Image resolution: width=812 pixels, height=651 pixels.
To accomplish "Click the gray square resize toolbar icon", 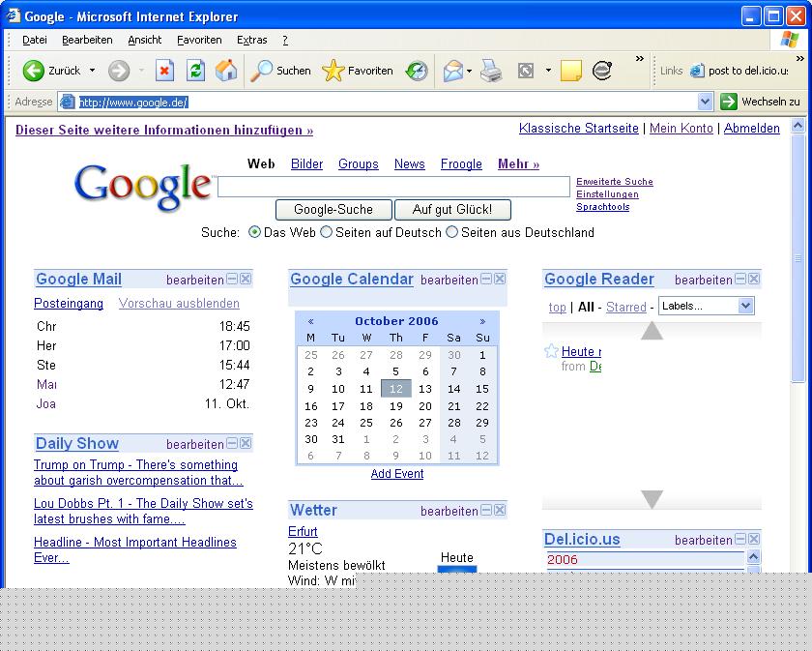I will click(526, 71).
